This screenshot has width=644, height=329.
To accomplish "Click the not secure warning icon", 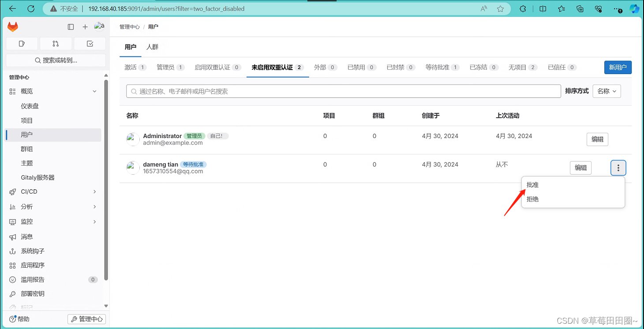I will click(53, 9).
